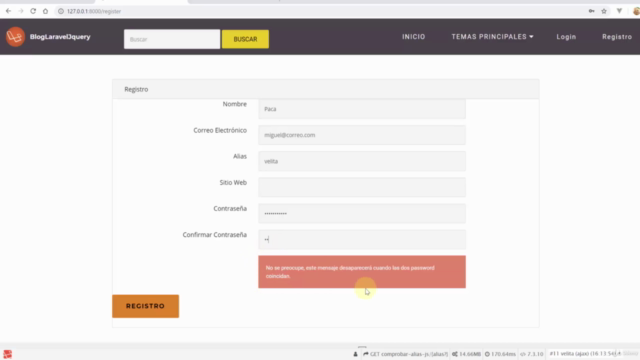Expand the Temas Principales dropdown menu

point(492,37)
